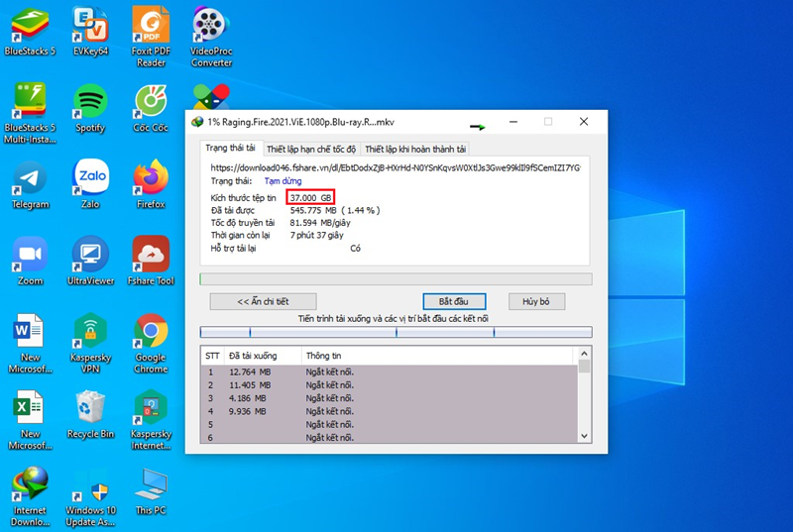Open Windows 10 Update Assistant icon

(x=90, y=496)
